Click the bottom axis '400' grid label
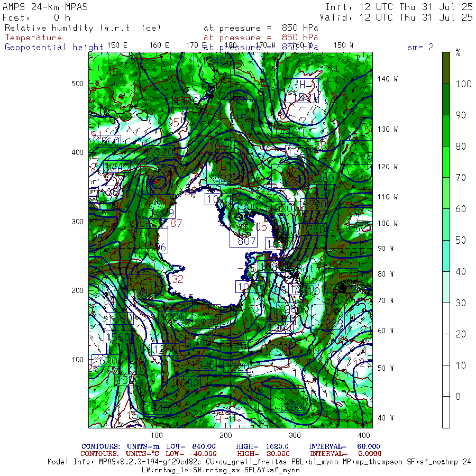This screenshot has width=476, height=476. pos(364,436)
